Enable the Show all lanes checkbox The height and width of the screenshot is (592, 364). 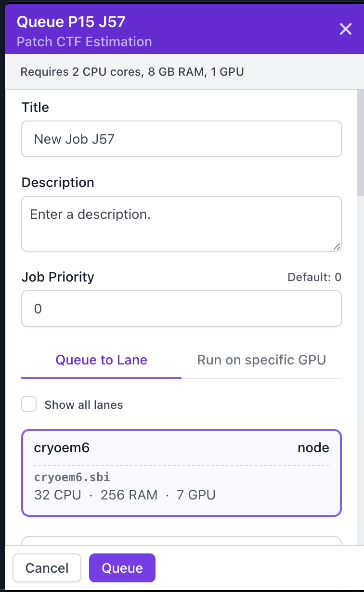29,404
